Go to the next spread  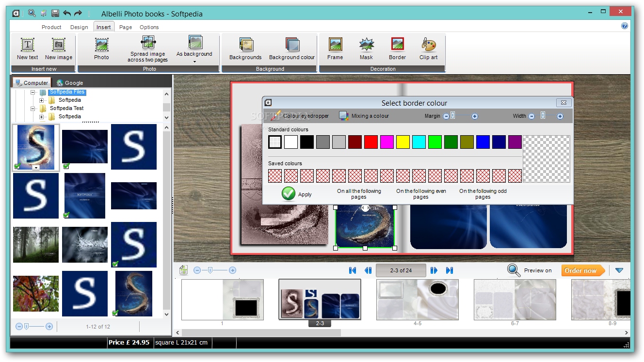click(x=434, y=270)
